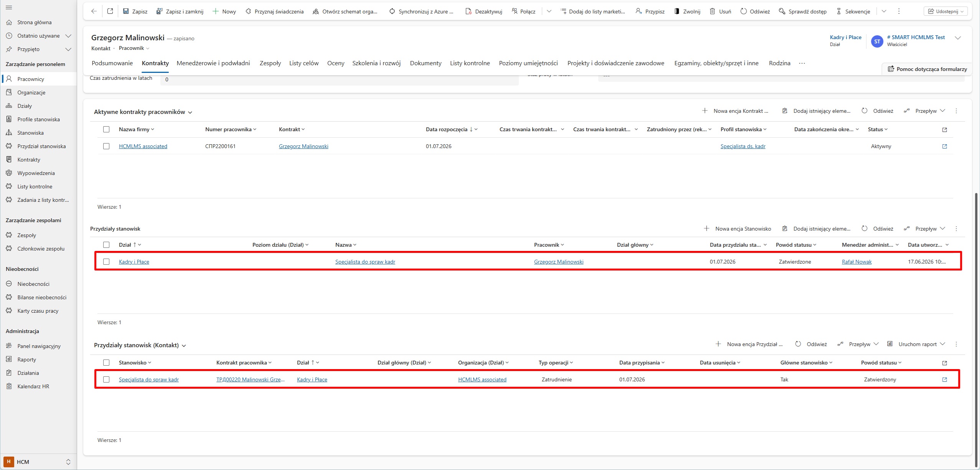The width and height of the screenshot is (980, 470).
Task: Click the Pomoc dotycząca formularzy button
Action: tap(927, 69)
